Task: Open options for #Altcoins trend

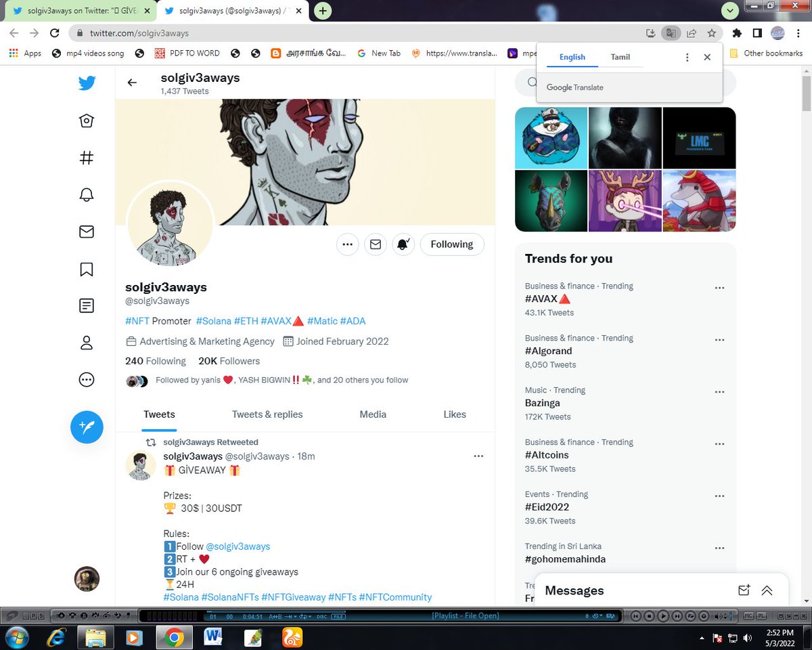Action: (x=719, y=444)
